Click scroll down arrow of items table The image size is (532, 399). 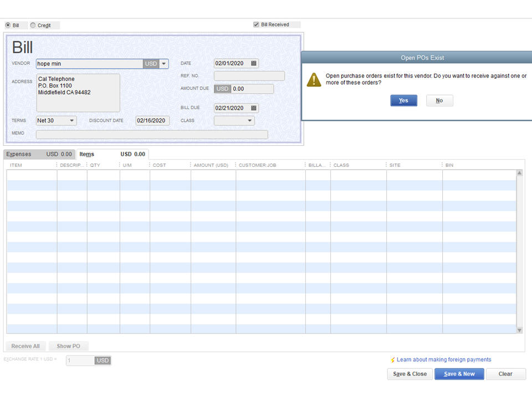(519, 330)
